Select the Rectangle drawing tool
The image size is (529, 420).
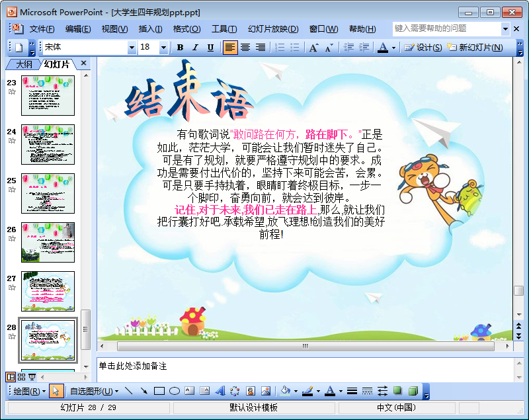pos(159,391)
